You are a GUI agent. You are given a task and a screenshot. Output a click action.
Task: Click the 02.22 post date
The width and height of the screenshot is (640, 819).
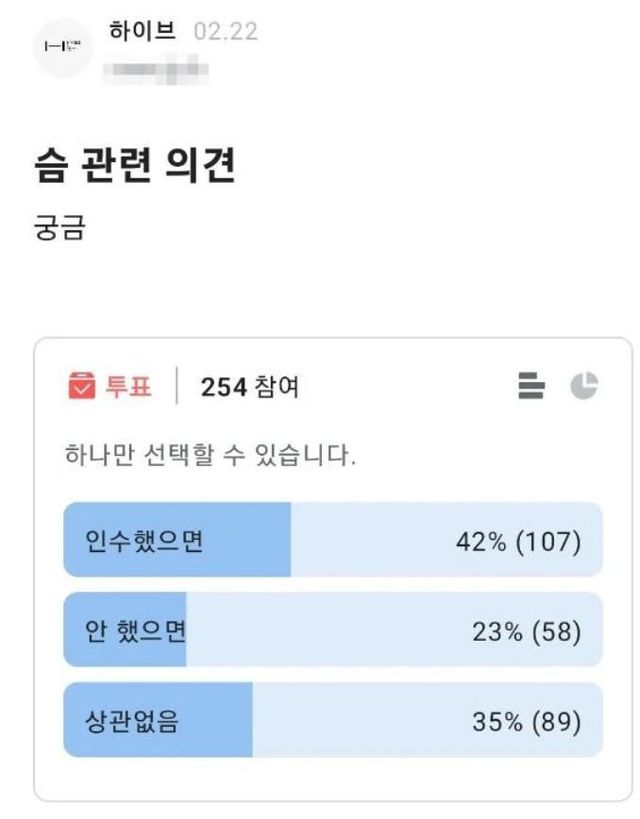[225, 31]
